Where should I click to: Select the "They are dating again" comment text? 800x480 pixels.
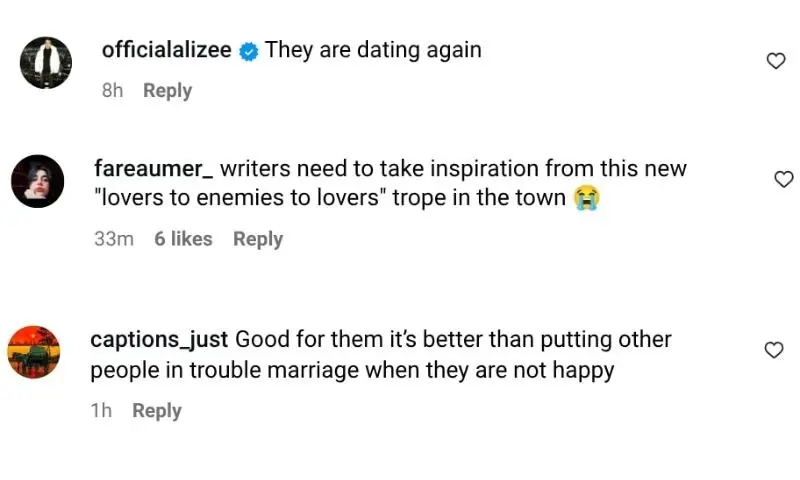[x=373, y=50]
